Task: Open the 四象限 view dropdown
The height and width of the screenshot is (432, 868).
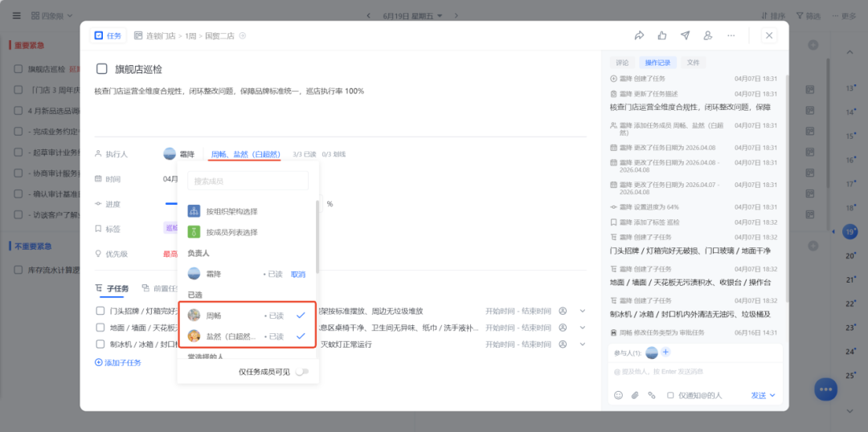Action: 52,15
